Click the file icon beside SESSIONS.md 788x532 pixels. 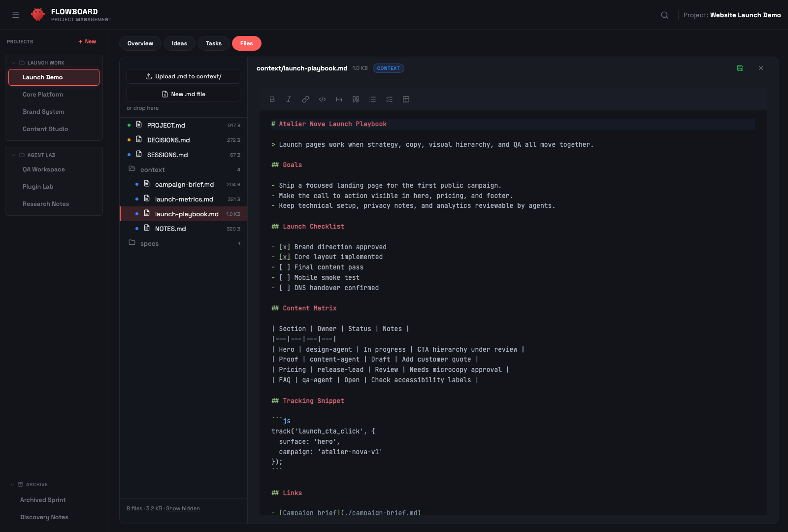point(139,154)
